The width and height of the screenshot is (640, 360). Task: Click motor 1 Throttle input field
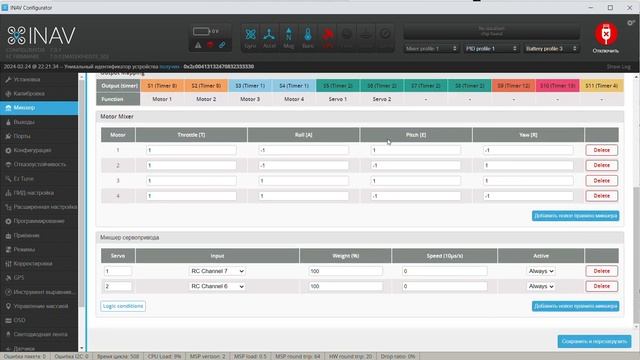pyautogui.click(x=191, y=150)
